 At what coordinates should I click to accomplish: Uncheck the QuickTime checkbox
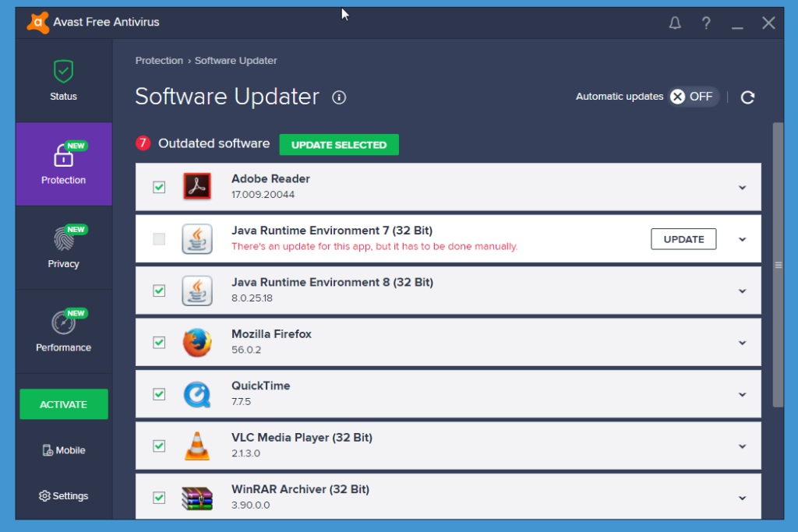point(159,395)
